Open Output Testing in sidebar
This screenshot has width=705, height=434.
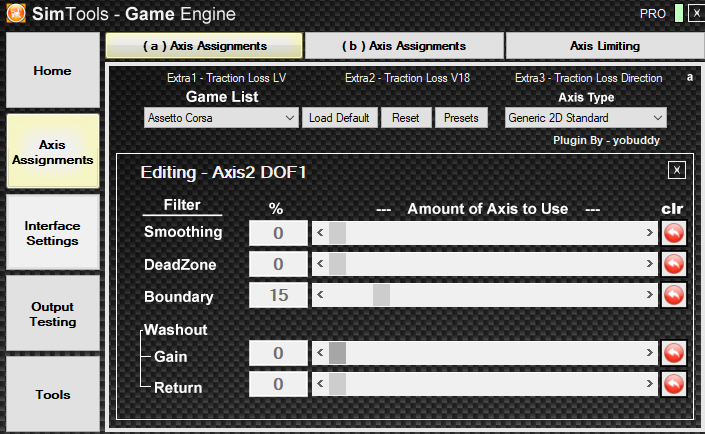(x=53, y=313)
